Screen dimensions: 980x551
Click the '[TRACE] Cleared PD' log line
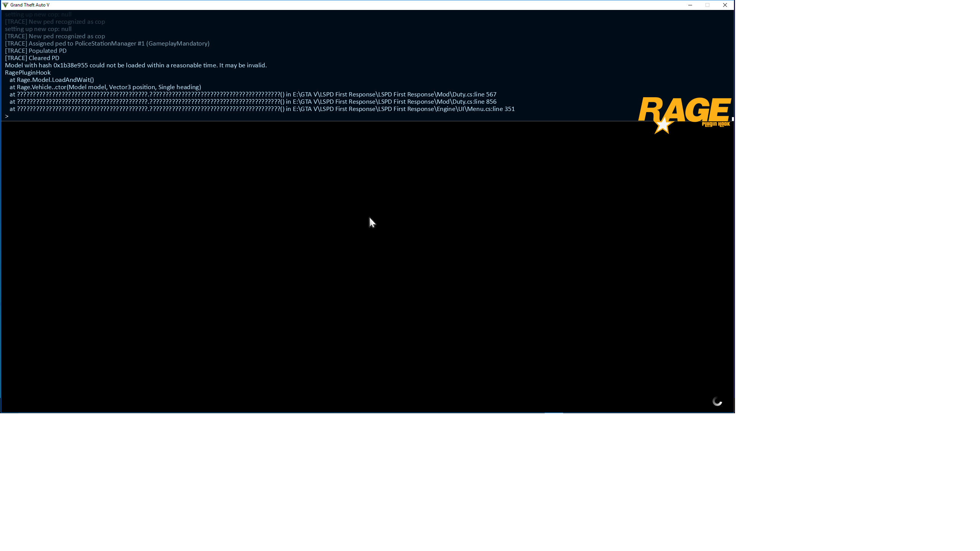pos(32,58)
